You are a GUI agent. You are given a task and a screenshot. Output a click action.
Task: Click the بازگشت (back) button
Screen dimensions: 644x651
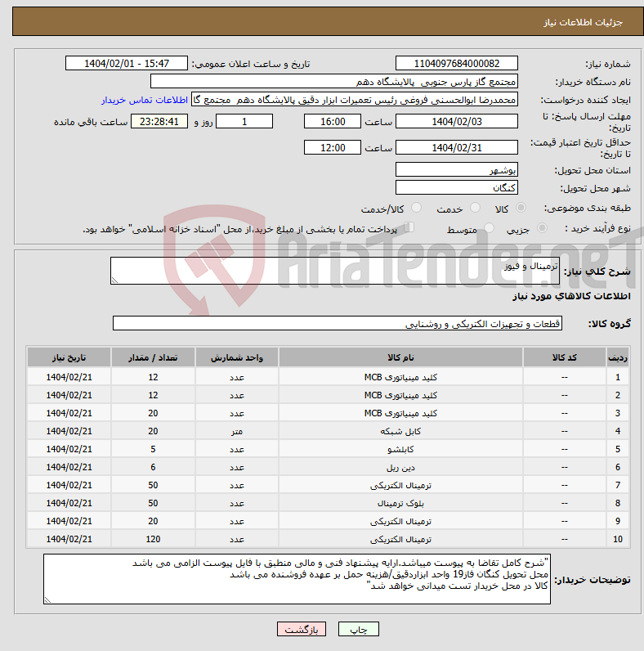click(302, 630)
